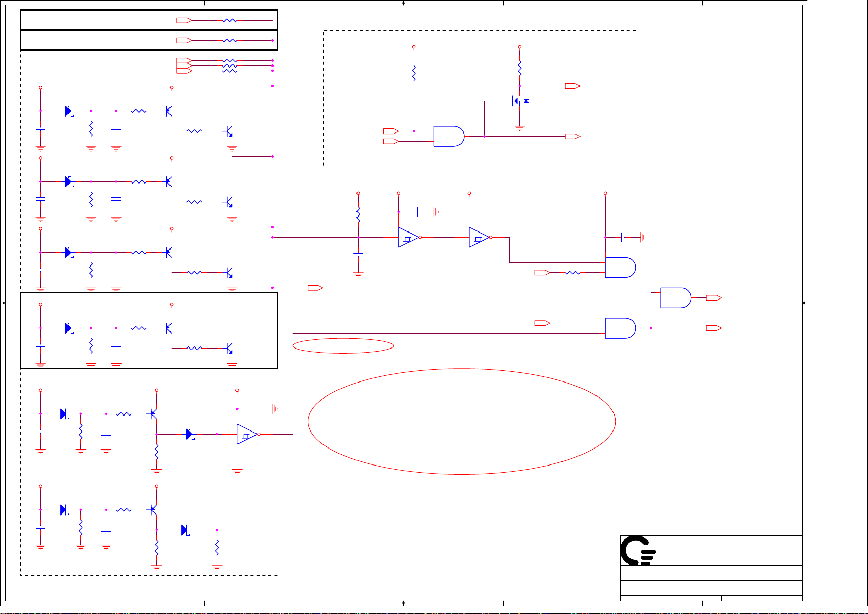Select the pull-up resistor before the first inverter
The width and height of the screenshot is (868, 614).
click(x=359, y=214)
